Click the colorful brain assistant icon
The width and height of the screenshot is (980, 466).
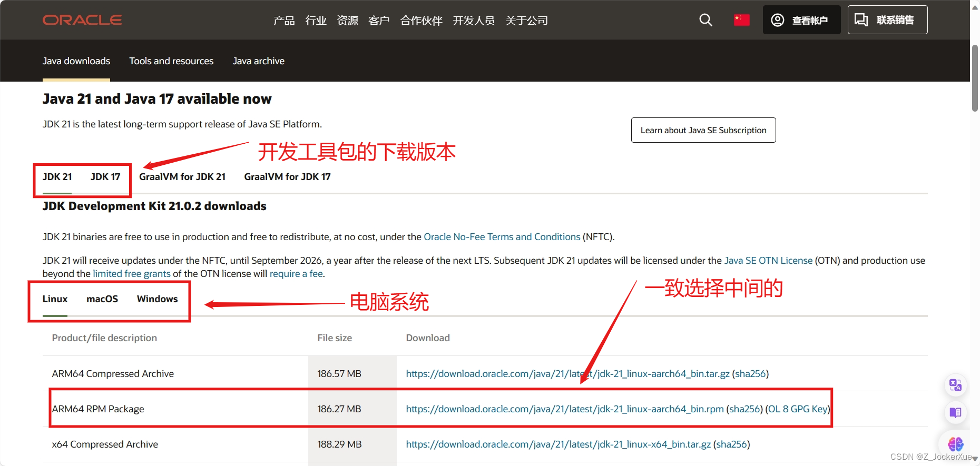tap(955, 444)
